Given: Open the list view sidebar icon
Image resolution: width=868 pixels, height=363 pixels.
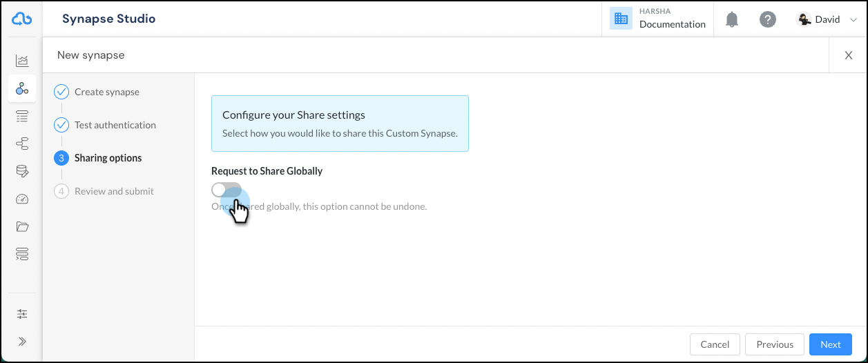Looking at the screenshot, I should (x=22, y=116).
